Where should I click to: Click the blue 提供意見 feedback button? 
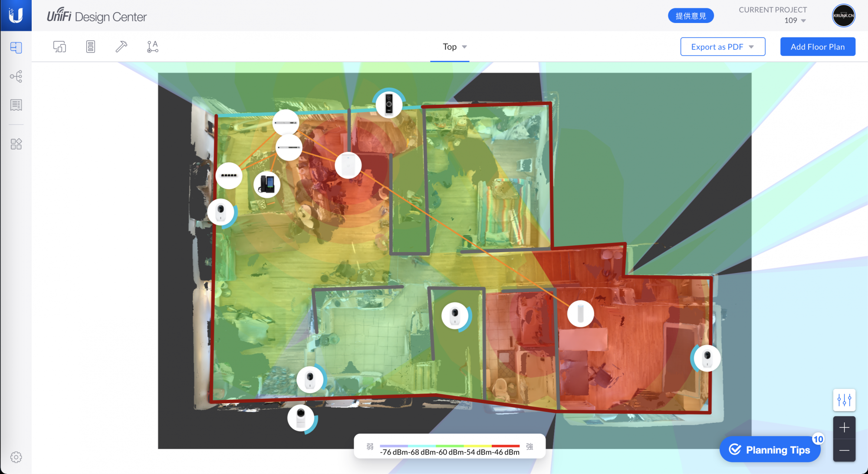pos(690,16)
